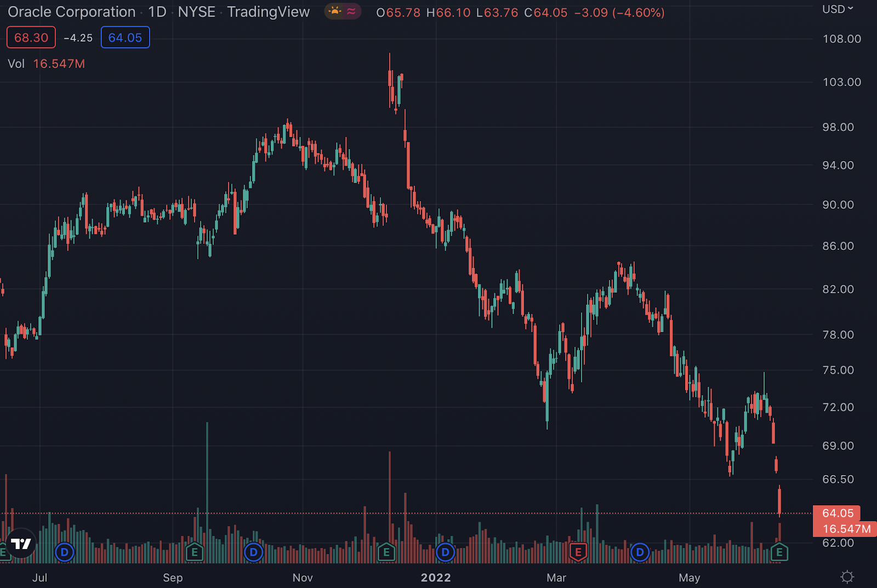
Task: Click the Jul label on time axis
Action: 39,578
